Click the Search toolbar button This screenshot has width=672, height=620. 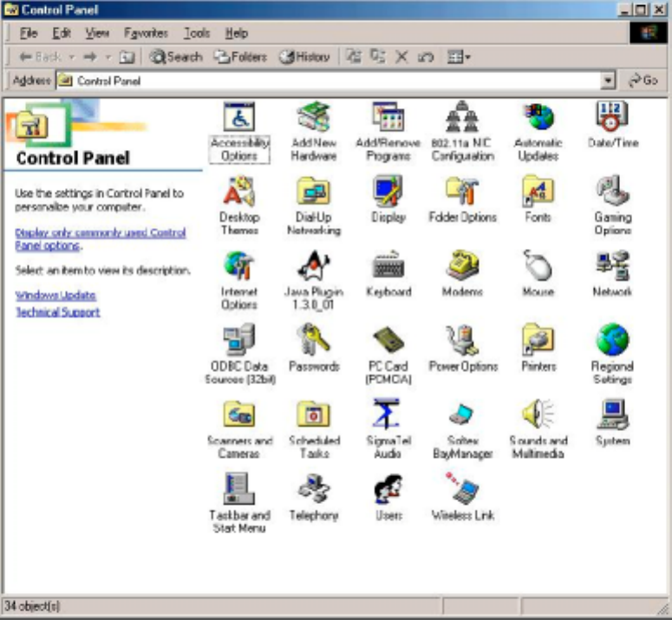[x=176, y=56]
